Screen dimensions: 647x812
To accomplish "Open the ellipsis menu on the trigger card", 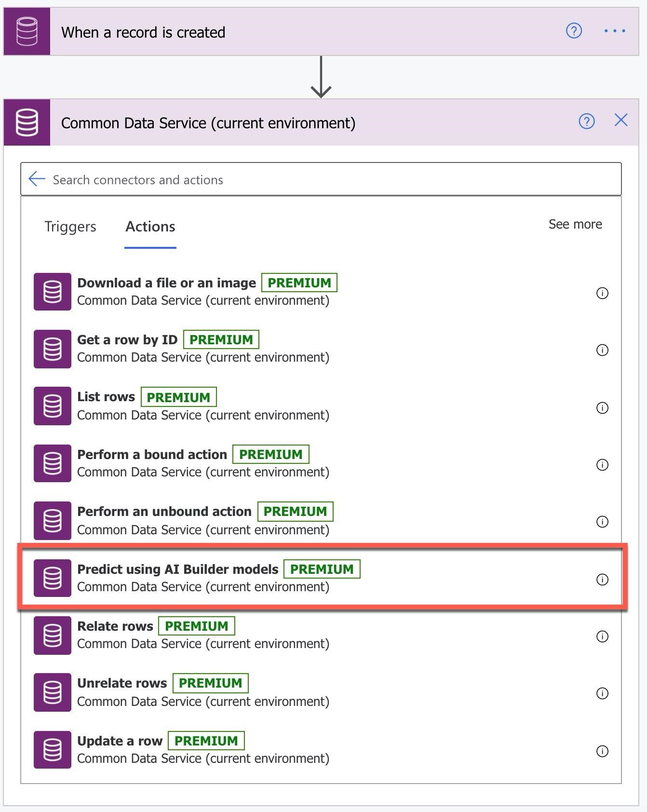I will (615, 31).
